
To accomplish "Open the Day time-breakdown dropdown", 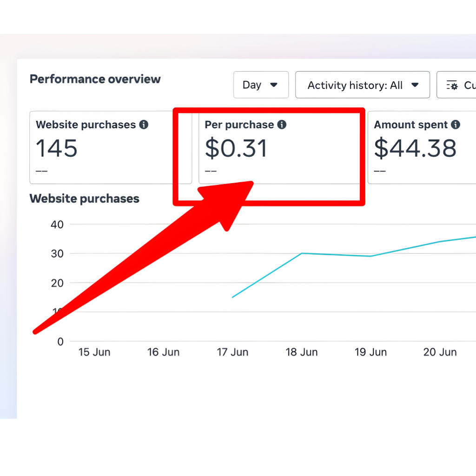I will click(x=261, y=85).
